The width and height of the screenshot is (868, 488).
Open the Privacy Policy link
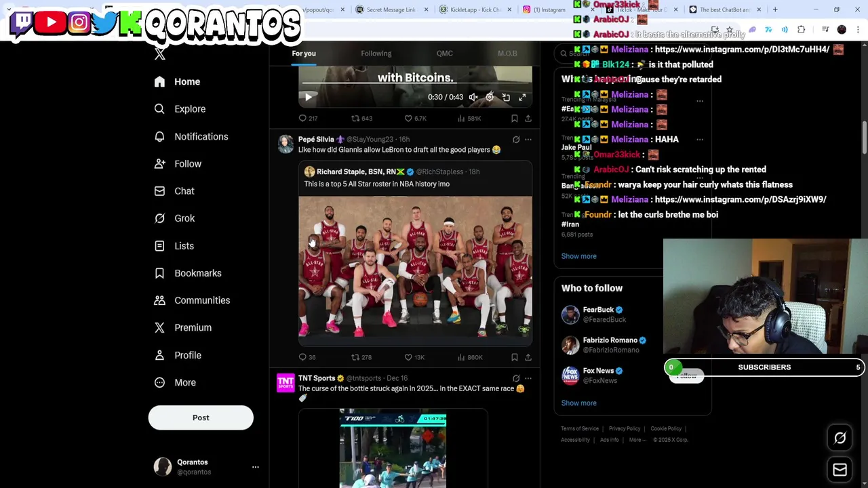click(x=625, y=429)
